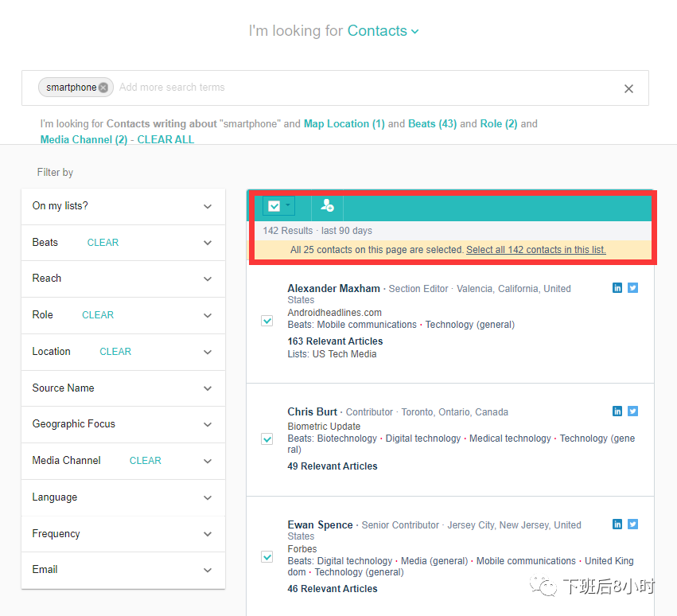Clear the Location filter
This screenshot has height=616, width=677.
coord(115,352)
